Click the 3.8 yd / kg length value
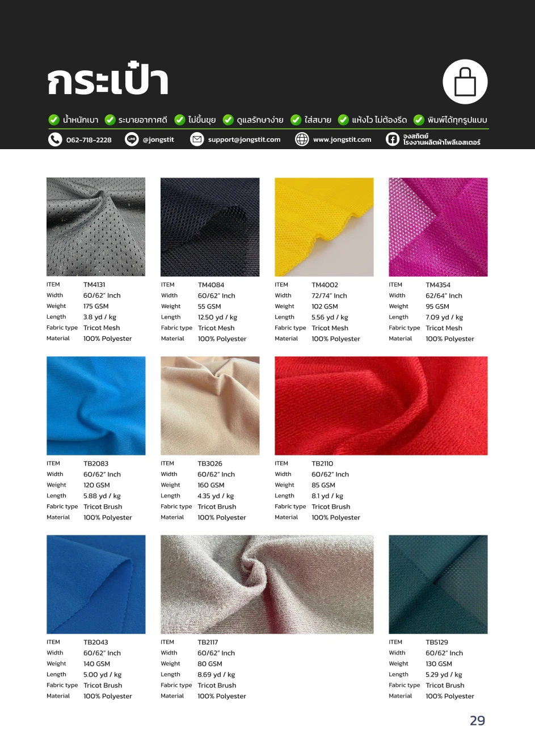Screen dimensions: 535x756 tap(100, 317)
